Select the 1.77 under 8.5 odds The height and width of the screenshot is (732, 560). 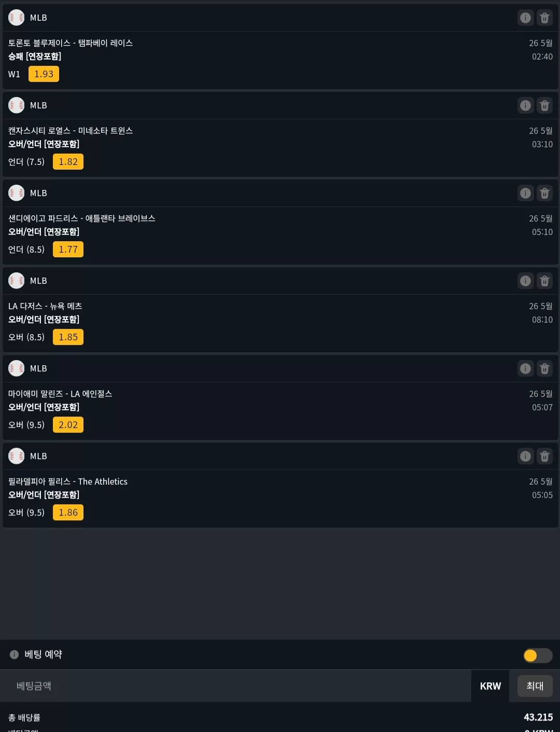click(x=68, y=250)
